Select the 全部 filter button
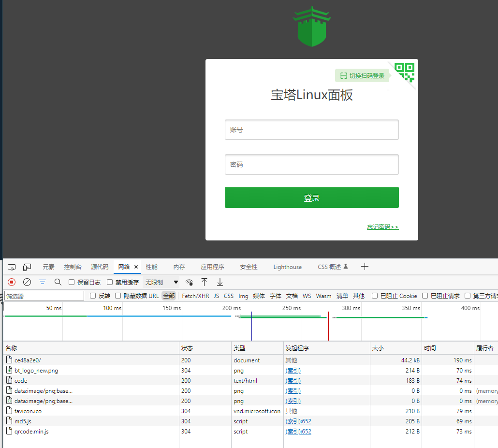The height and width of the screenshot is (448, 498). point(169,296)
